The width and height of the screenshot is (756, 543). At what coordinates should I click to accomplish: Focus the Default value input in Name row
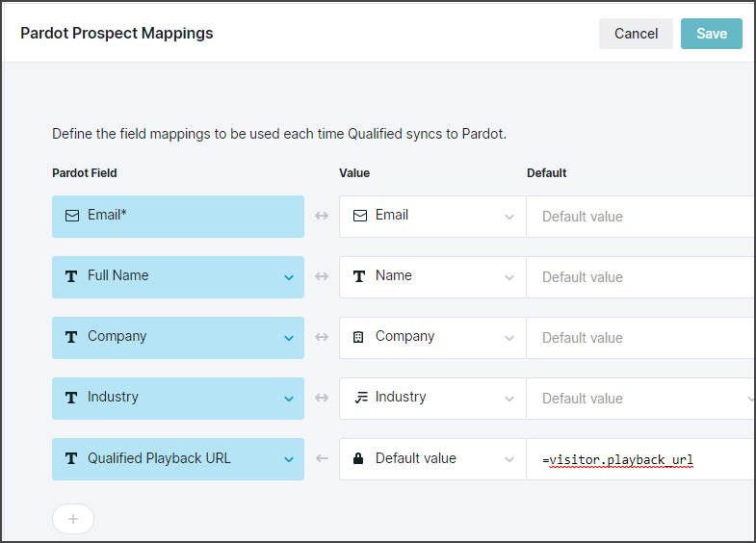coord(640,277)
